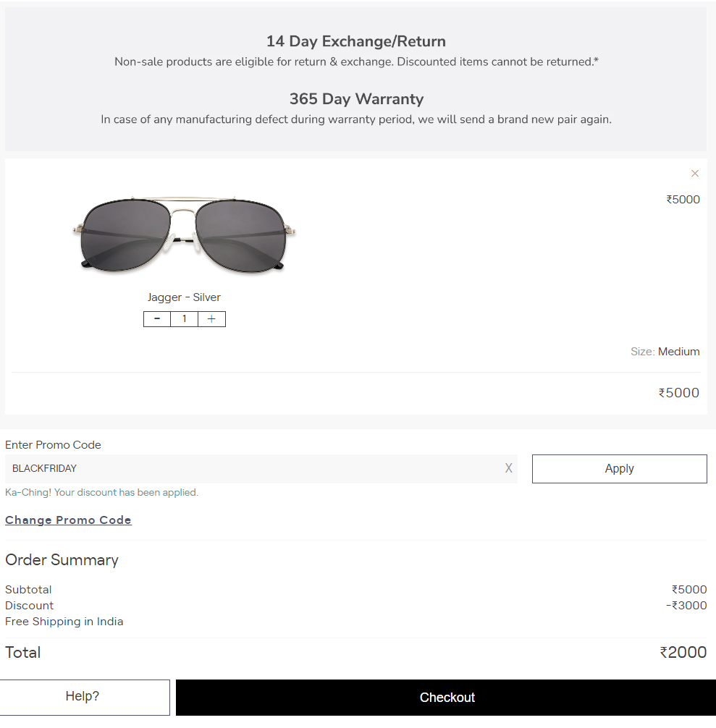Viewport: 716px width, 728px height.
Task: Clear the BLACKFRIDAY promo code field
Action: tap(509, 468)
